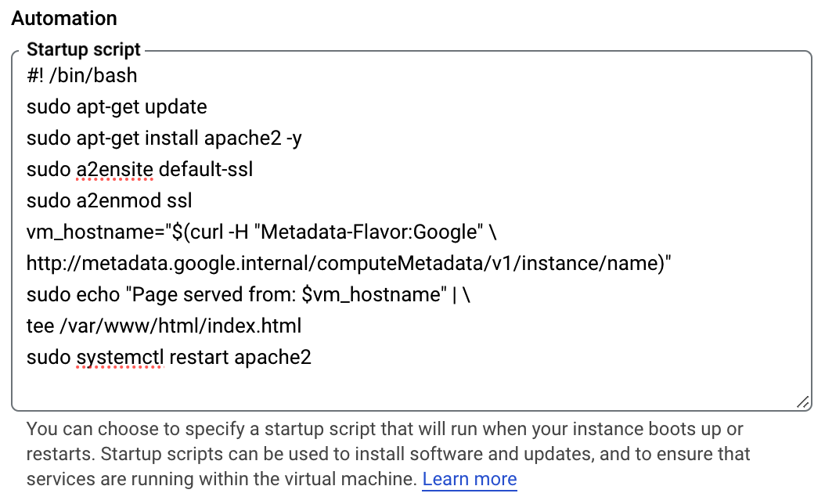The width and height of the screenshot is (825, 504).
Task: Place cursor on the #! /bin/bash line
Action: (81, 75)
